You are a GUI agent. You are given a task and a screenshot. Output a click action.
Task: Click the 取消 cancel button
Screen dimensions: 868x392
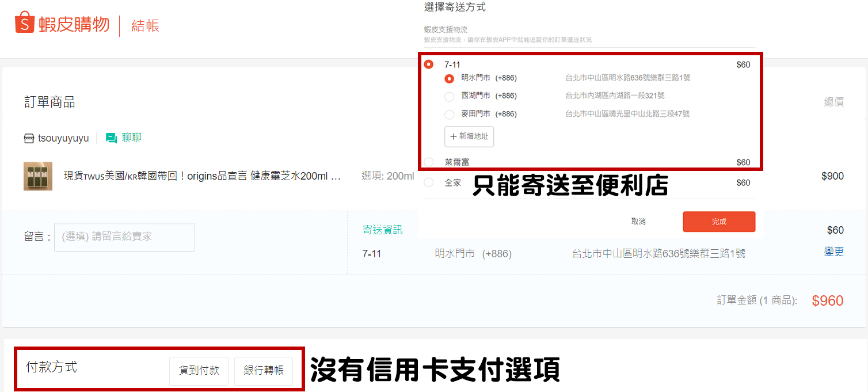638,222
